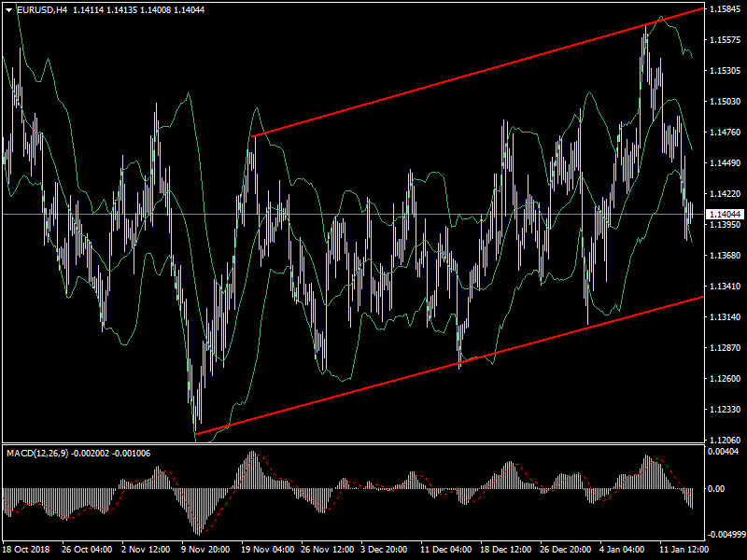Click the 0.00 MACD zero level label

716,488
